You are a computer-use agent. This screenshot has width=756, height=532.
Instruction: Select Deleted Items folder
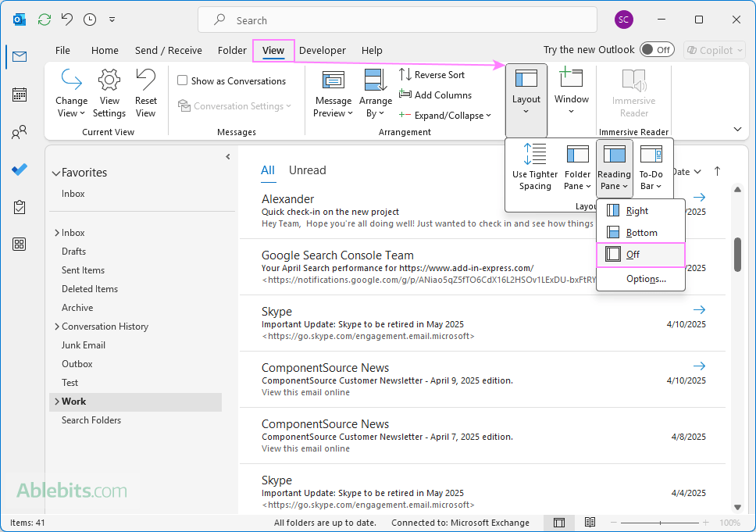(x=90, y=289)
